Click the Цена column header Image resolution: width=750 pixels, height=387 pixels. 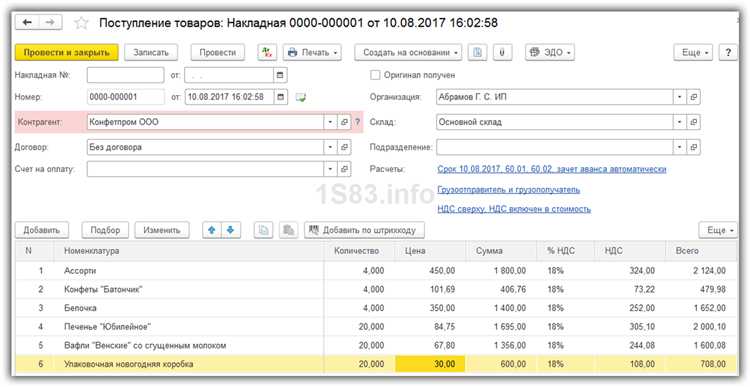coord(430,251)
